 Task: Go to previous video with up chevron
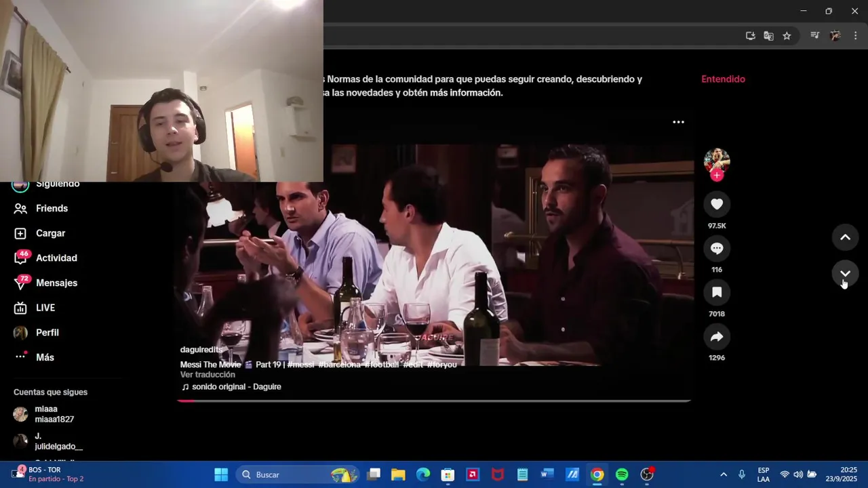(x=845, y=237)
